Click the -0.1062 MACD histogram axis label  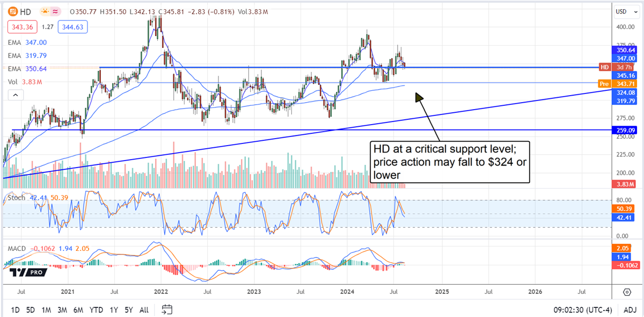coord(625,266)
